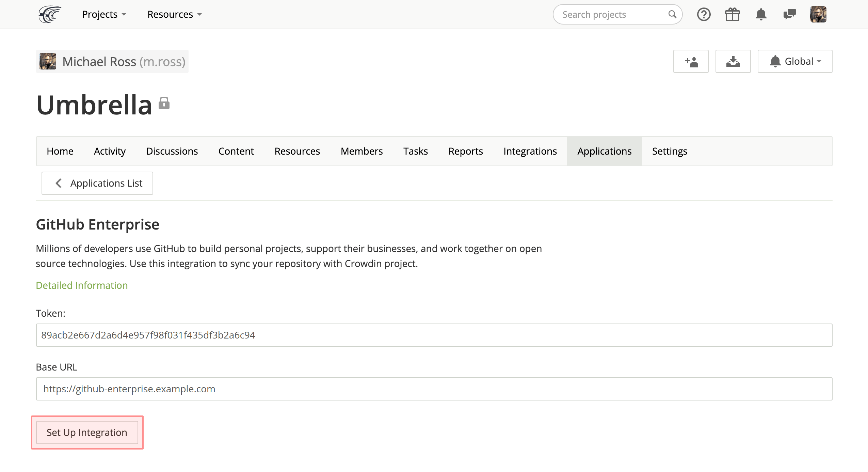Open the messages chat icon
The image size is (868, 472).
click(789, 14)
